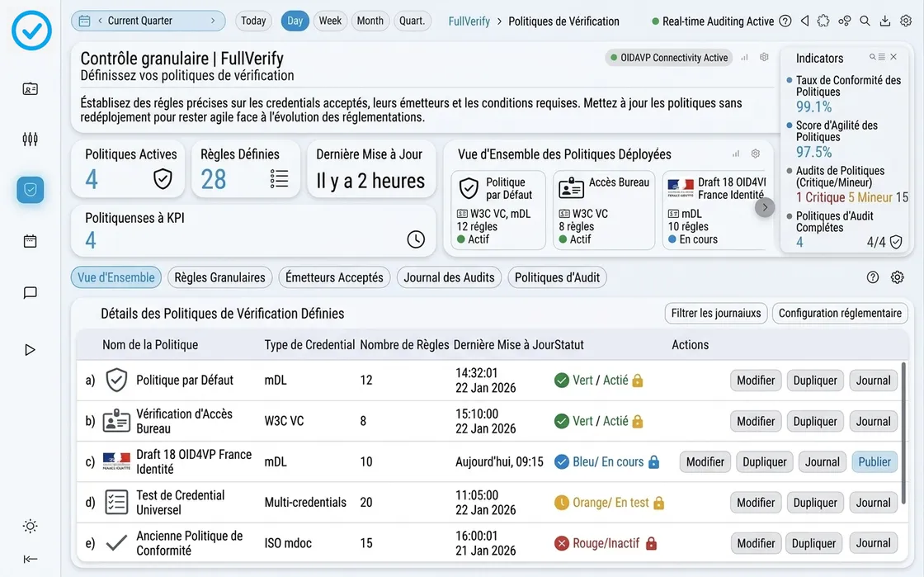Image resolution: width=924 pixels, height=577 pixels.
Task: Switch to Règles Granulaires tab
Action: tap(219, 278)
